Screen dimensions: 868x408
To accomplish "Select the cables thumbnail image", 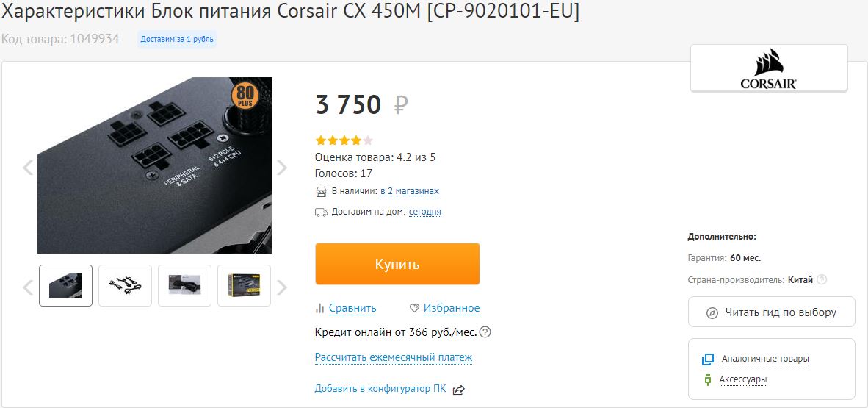I will 125,285.
